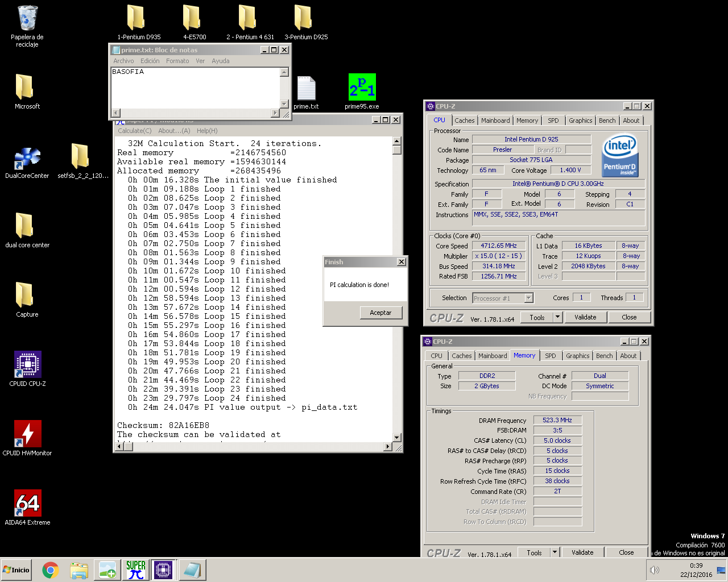Open the Bench tab in lower CPU-Z
The width and height of the screenshot is (728, 582).
click(x=605, y=356)
